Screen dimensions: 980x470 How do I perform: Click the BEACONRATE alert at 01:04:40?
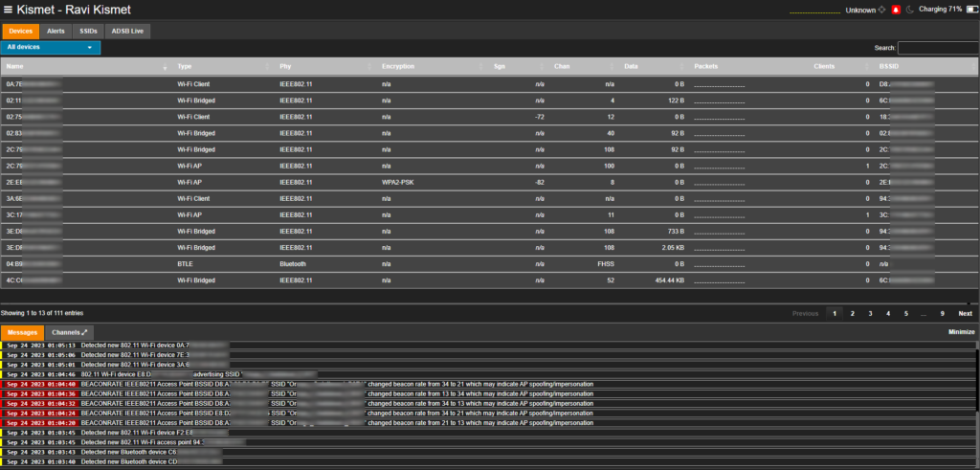[488, 384]
